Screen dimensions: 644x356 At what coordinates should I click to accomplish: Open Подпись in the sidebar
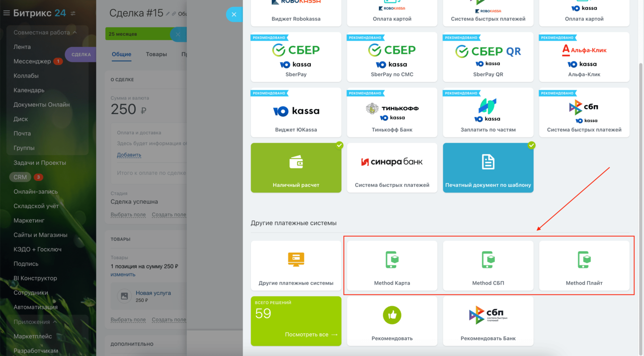26,264
